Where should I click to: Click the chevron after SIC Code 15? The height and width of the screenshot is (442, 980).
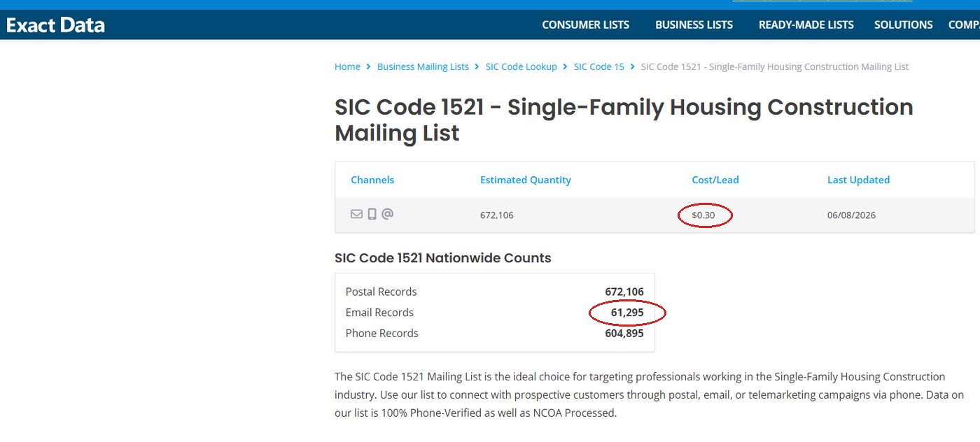[x=633, y=66]
